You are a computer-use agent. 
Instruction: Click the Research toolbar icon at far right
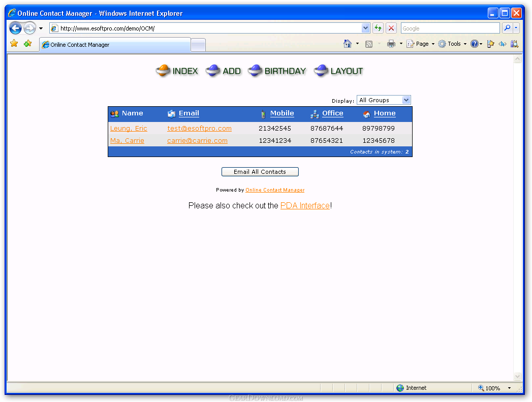click(514, 44)
